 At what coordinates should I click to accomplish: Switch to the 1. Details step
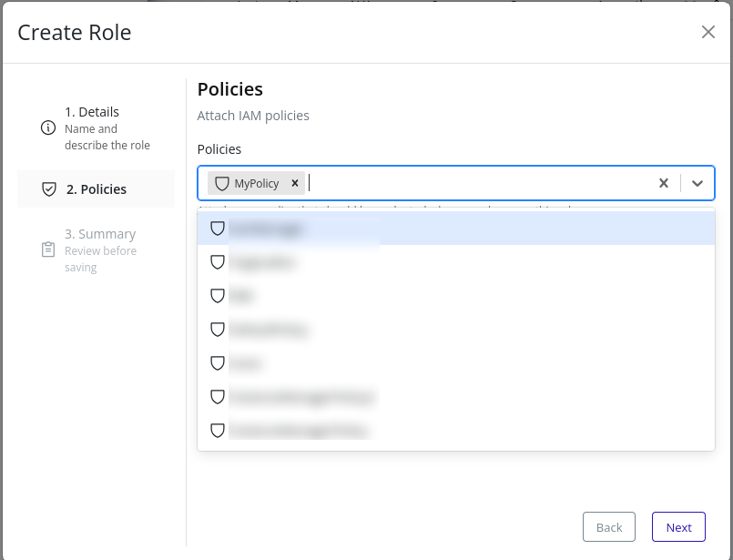tap(90, 111)
